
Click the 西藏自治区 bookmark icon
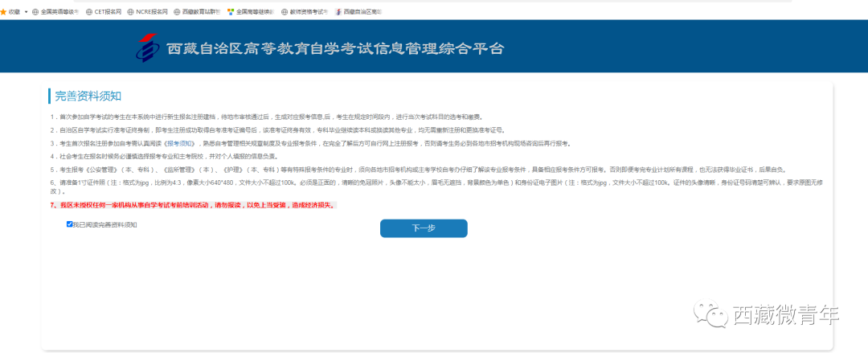coord(338,12)
